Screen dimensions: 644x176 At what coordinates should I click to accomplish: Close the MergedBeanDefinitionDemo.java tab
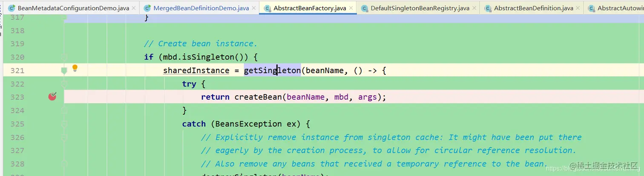[x=253, y=8]
